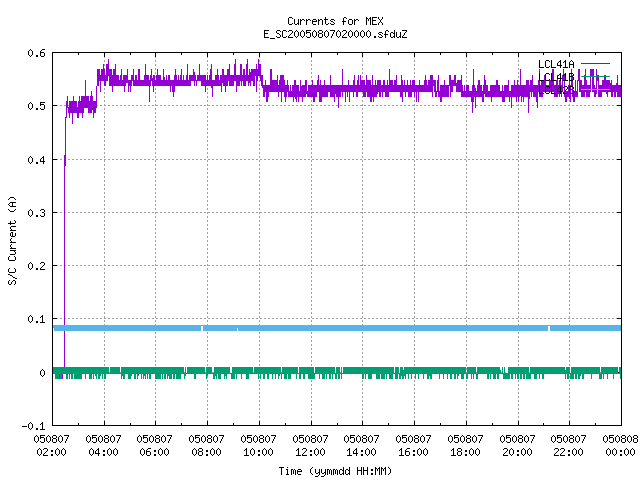Click the x-axis label 'Time (yymmdd HH:MM)'
This screenshot has height=480, width=640.
coord(335,471)
